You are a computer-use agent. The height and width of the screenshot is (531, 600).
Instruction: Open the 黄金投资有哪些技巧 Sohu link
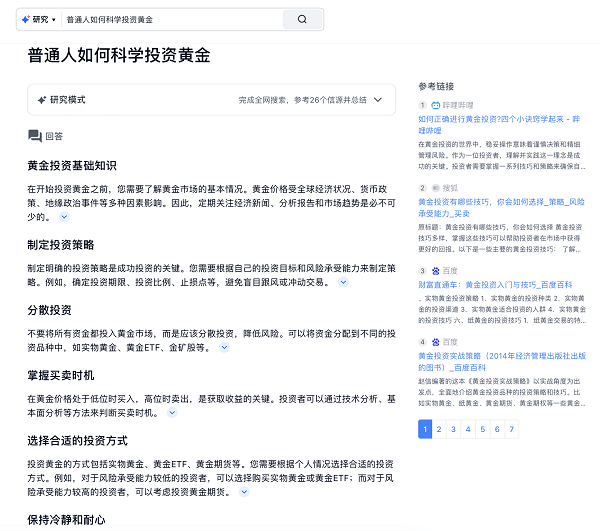click(500, 207)
